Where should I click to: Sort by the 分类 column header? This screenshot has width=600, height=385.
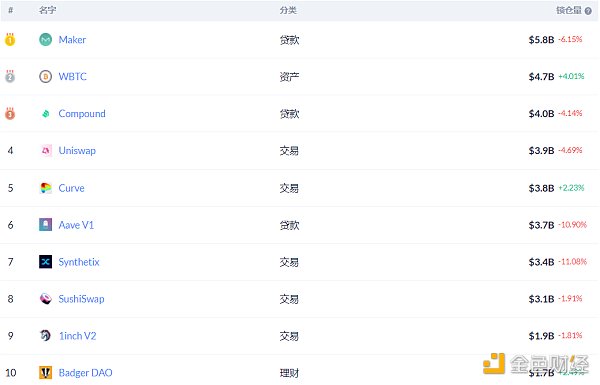point(288,10)
